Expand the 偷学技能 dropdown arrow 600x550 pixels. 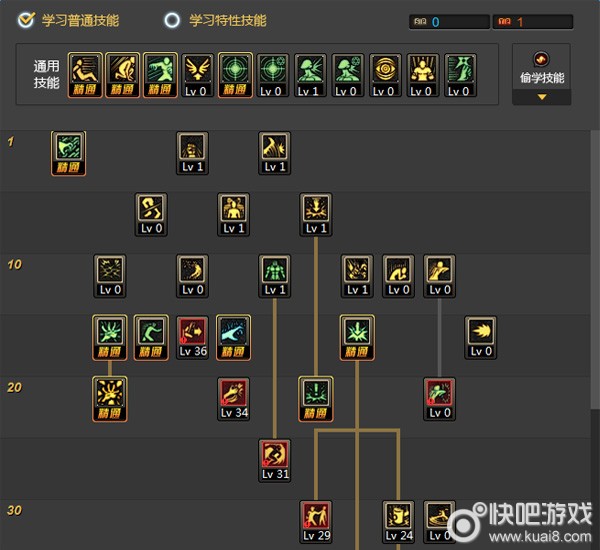pyautogui.click(x=541, y=97)
